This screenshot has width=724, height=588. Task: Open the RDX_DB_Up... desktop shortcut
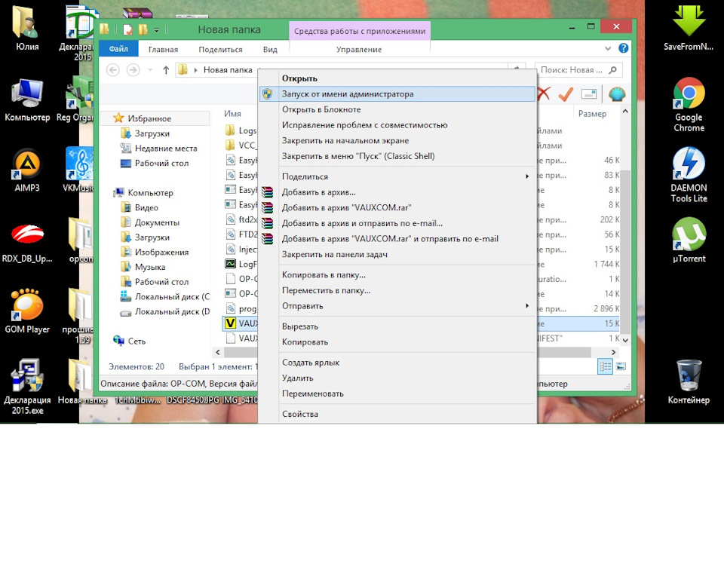(x=27, y=242)
